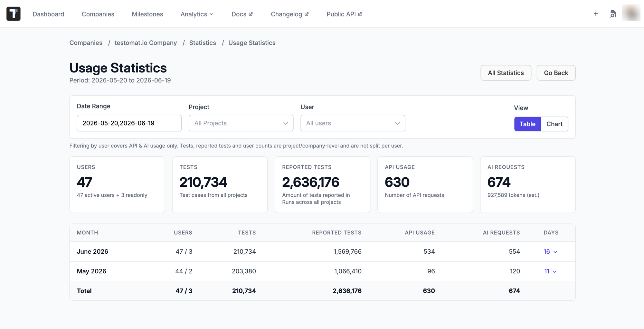The image size is (644, 329).
Task: Open the user avatar menu
Action: coord(631,13)
